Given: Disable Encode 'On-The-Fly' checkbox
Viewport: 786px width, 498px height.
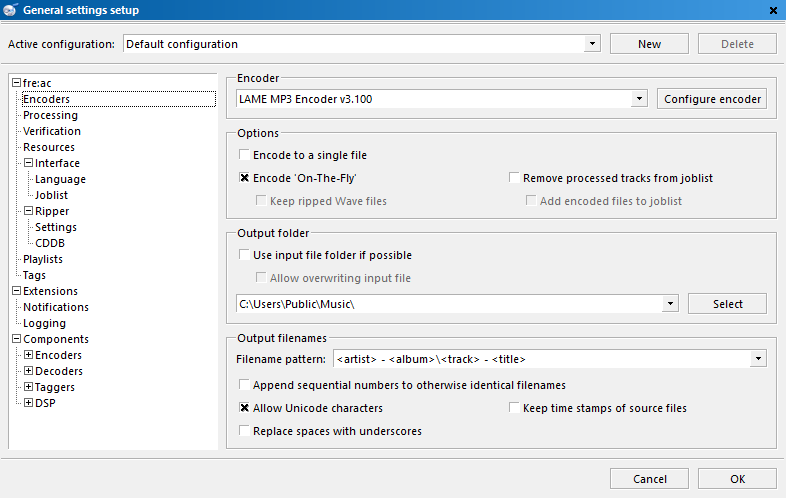Looking at the screenshot, I should [x=244, y=178].
